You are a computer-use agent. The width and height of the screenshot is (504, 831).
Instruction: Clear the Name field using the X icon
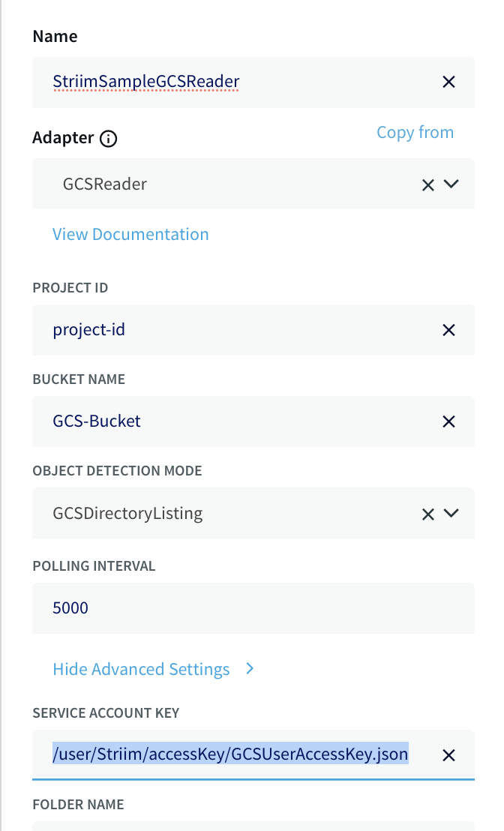448,82
